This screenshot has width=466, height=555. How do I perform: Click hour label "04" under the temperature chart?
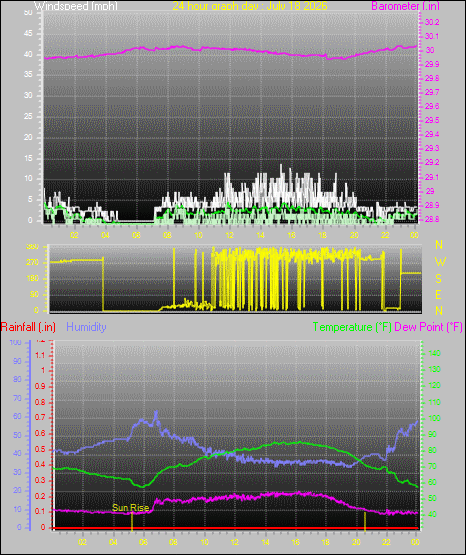click(113, 542)
